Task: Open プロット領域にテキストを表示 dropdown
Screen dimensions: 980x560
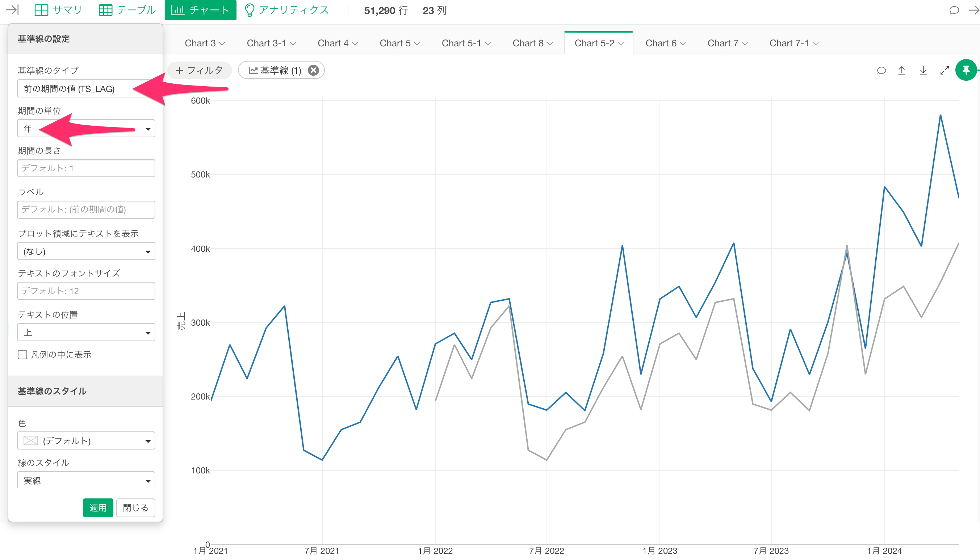Action: pos(86,251)
